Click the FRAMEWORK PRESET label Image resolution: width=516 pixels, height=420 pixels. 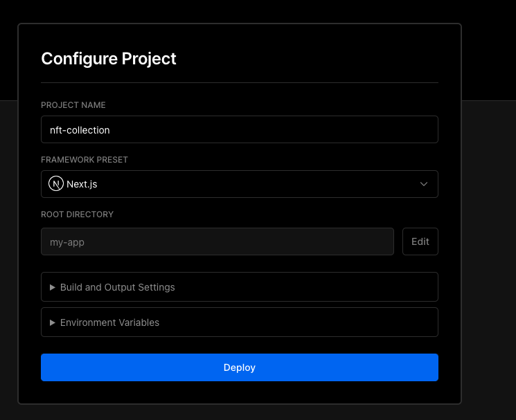coord(84,160)
